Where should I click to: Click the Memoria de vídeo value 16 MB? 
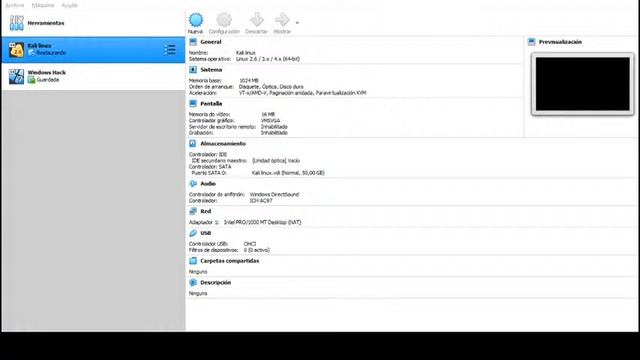268,115
